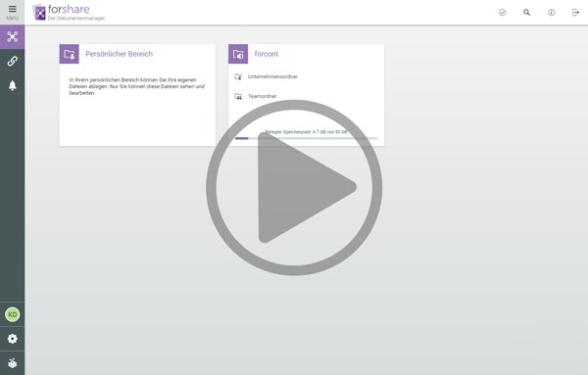Open the hamburger Menu button
Viewport: 588px width, 375px height.
pos(12,13)
